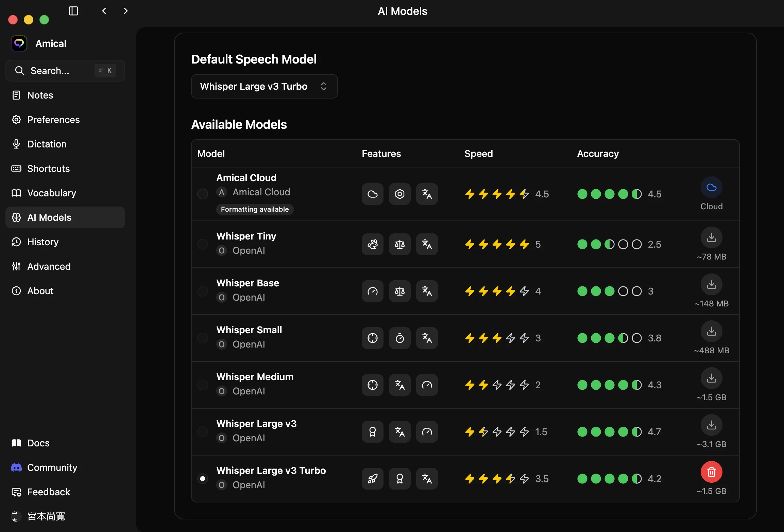This screenshot has height=532, width=784.
Task: Go to Dictation settings
Action: pyautogui.click(x=65, y=144)
